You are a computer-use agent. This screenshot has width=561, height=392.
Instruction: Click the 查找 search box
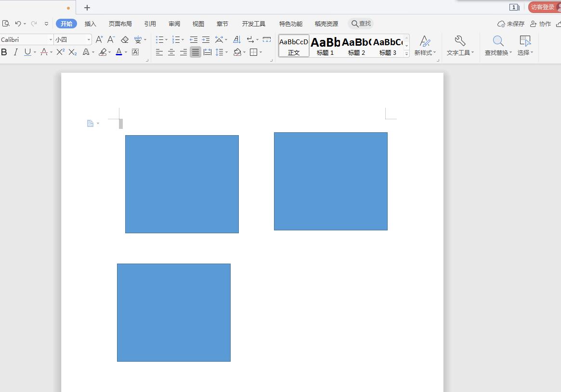(361, 24)
